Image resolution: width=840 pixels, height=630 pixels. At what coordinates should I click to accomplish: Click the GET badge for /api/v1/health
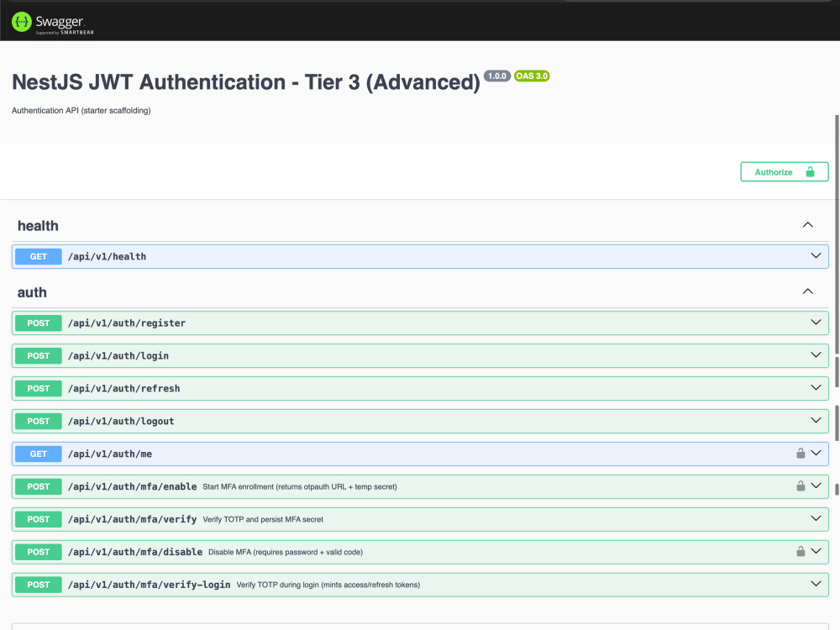tap(39, 256)
